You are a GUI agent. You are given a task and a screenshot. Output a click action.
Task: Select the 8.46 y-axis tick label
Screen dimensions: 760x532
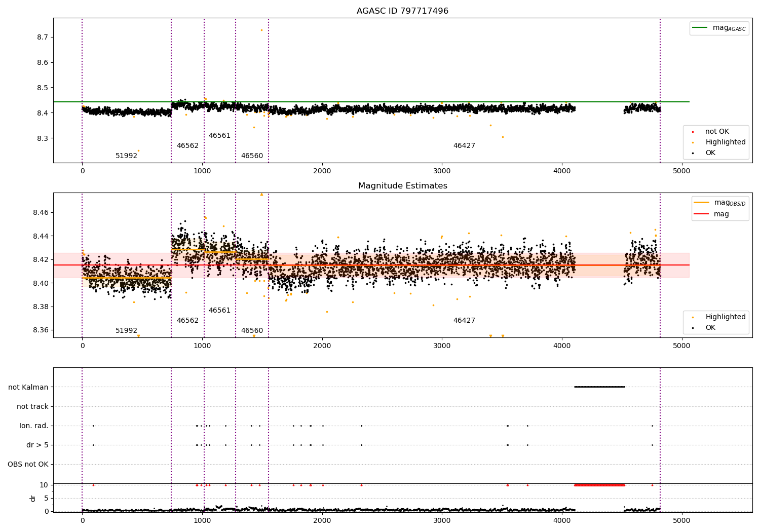[x=41, y=212]
